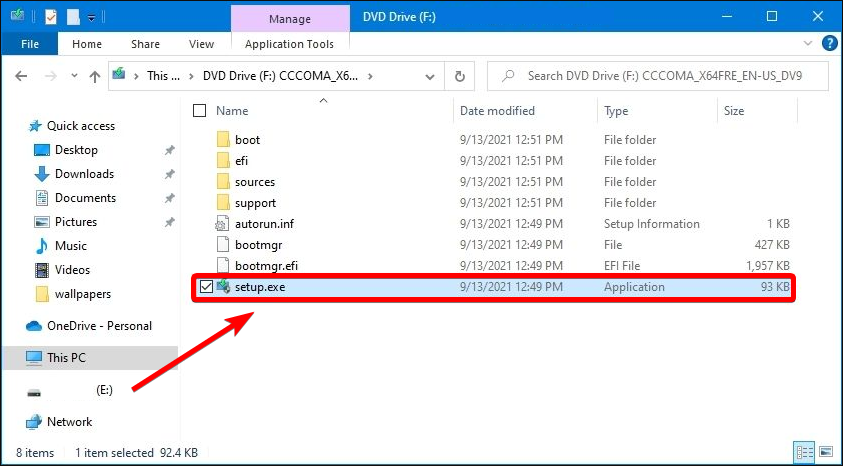Image resolution: width=843 pixels, height=466 pixels.
Task: Select the Manage contextual tab
Action: [x=290, y=19]
